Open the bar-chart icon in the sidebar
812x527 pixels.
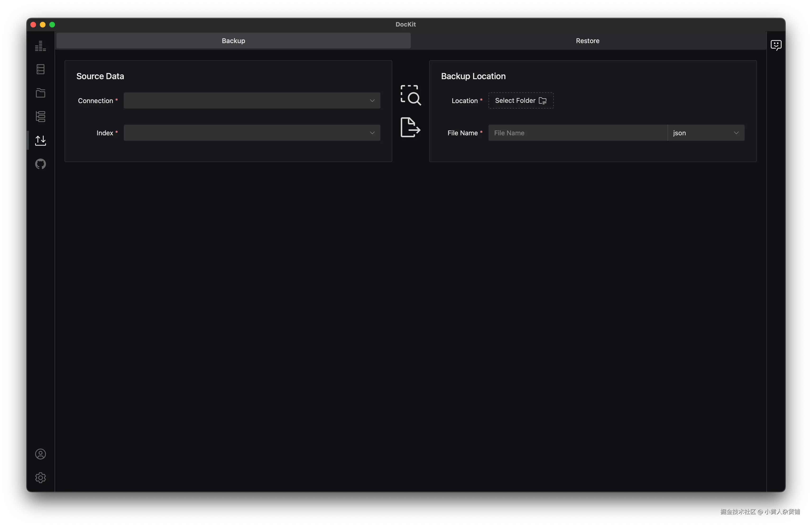click(x=40, y=46)
